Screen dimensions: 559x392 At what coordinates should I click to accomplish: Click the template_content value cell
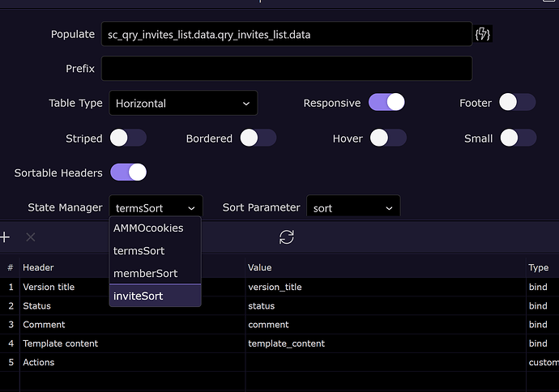pyautogui.click(x=386, y=343)
